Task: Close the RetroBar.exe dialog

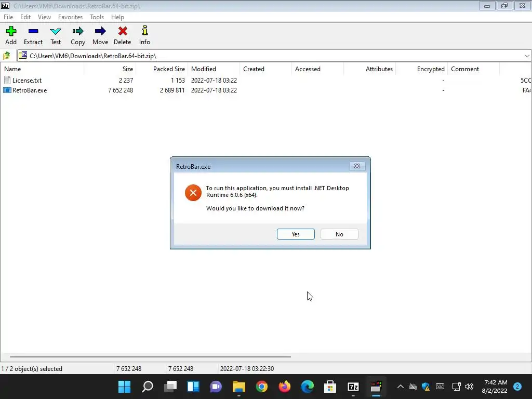Action: 357,166
